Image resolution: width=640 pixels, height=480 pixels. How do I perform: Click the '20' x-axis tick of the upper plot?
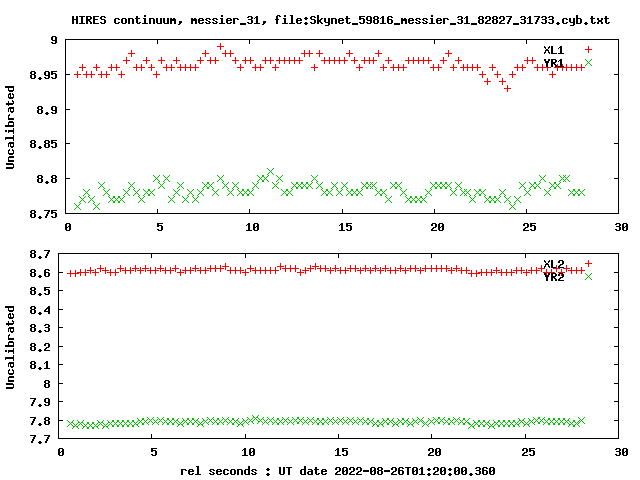coord(437,227)
